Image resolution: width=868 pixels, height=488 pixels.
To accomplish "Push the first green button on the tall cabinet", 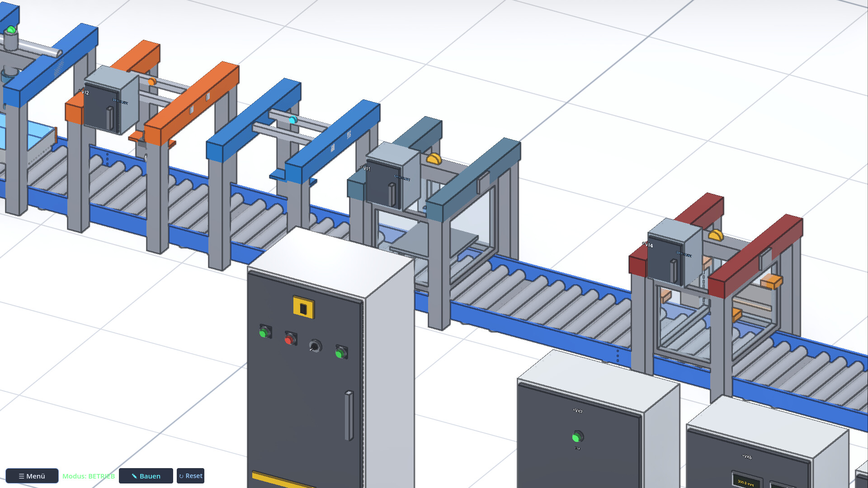I will [x=264, y=333].
